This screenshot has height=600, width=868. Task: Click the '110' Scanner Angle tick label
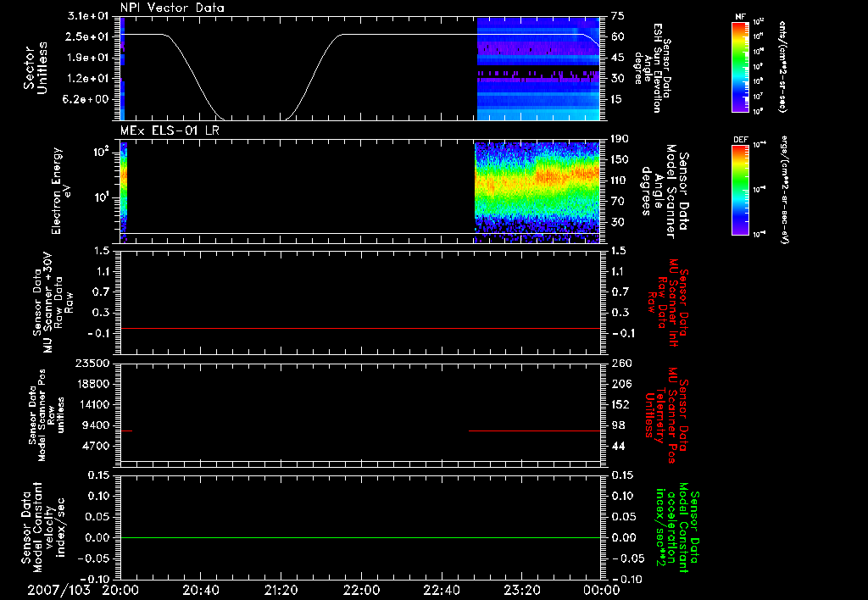tap(620, 181)
